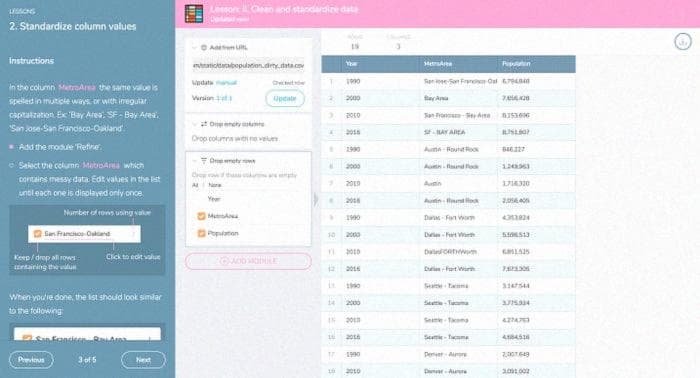
Task: Click the Refine example illustration
Action: coord(87,240)
